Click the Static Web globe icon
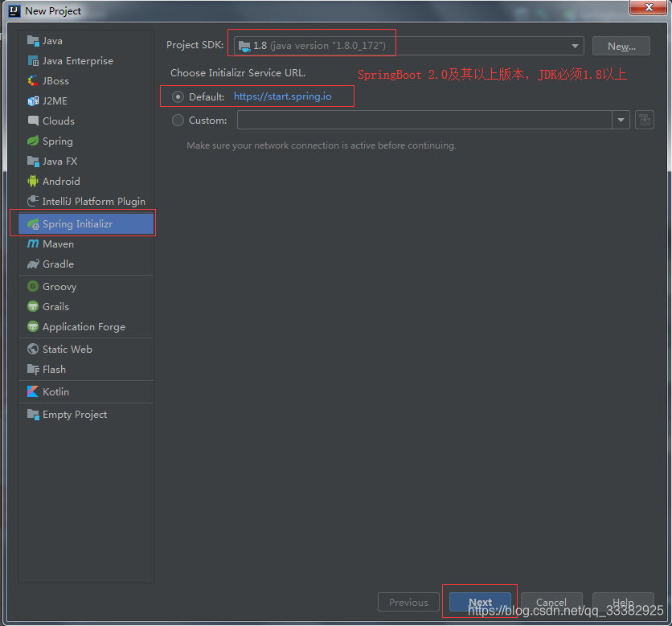 [x=33, y=350]
